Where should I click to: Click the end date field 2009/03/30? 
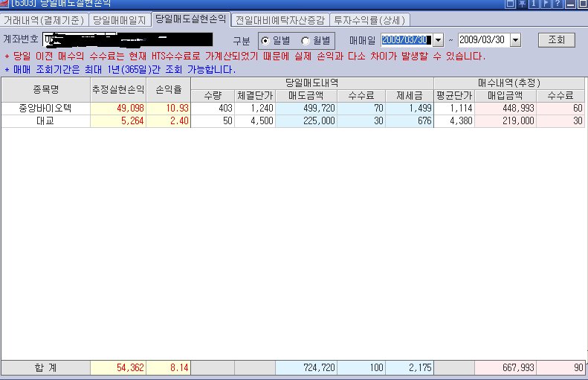(x=484, y=39)
